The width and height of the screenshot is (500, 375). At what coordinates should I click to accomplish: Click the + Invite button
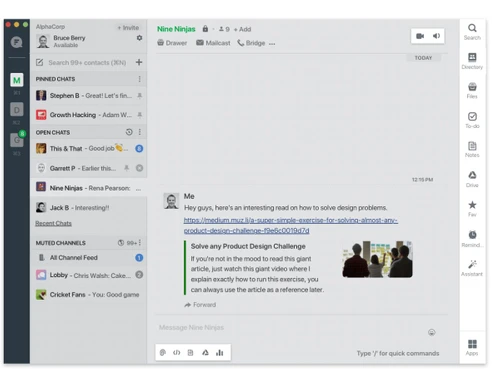point(128,28)
